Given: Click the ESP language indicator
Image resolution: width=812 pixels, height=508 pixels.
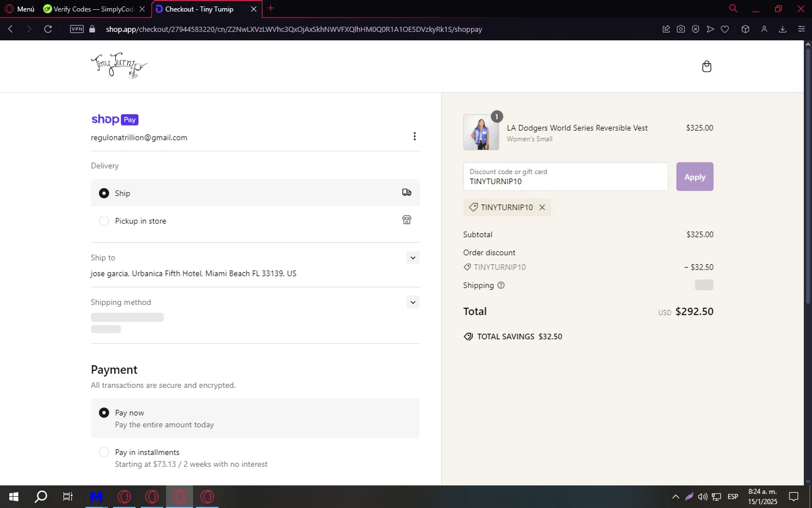Looking at the screenshot, I should [x=733, y=497].
